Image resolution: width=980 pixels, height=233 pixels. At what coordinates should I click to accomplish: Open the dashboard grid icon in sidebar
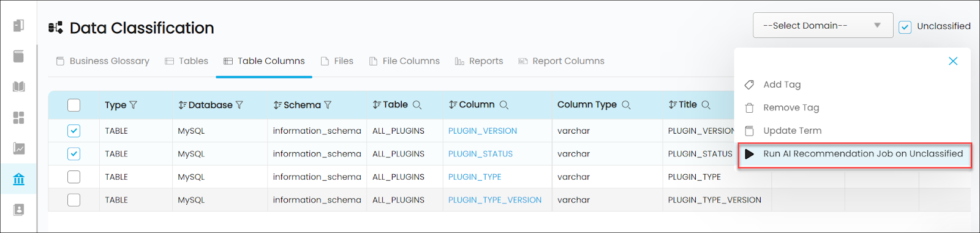point(19,118)
